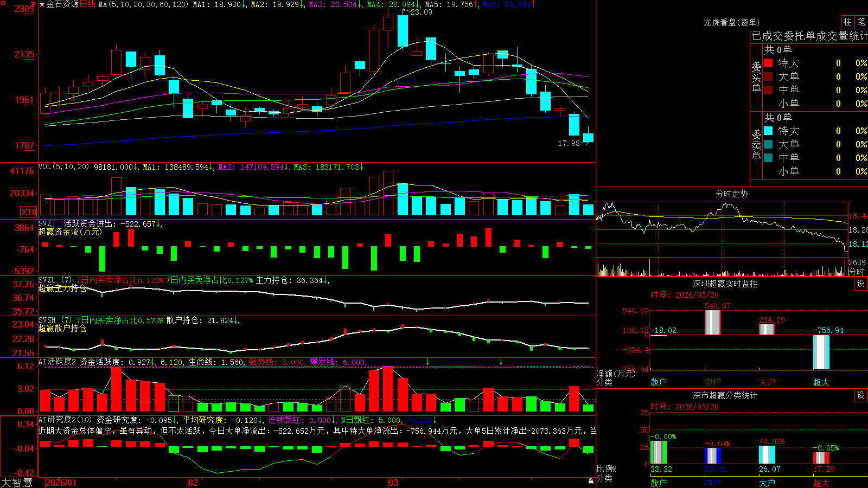Click the SVSH (7) indicator name
This screenshot has width=868, height=488.
click(55, 320)
